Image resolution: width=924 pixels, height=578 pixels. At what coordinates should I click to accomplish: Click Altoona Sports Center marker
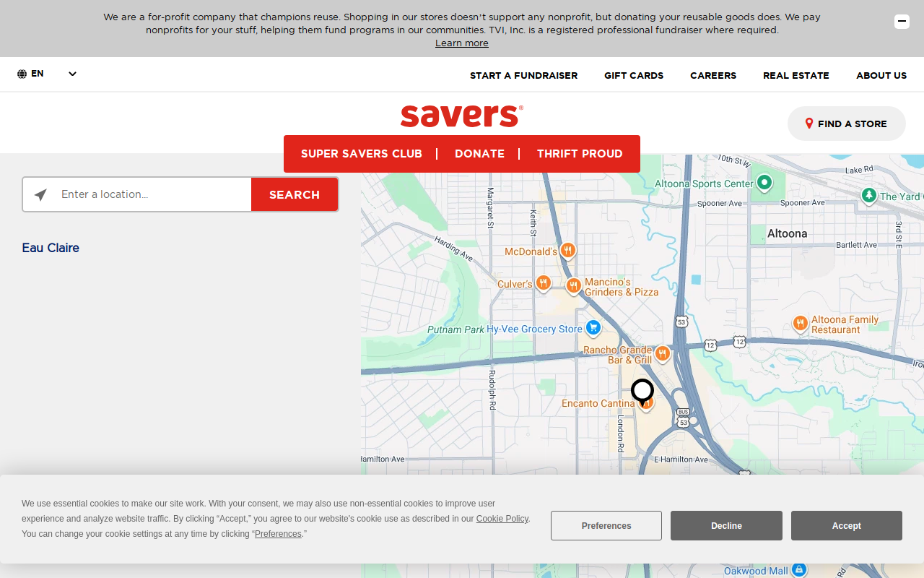click(x=764, y=183)
